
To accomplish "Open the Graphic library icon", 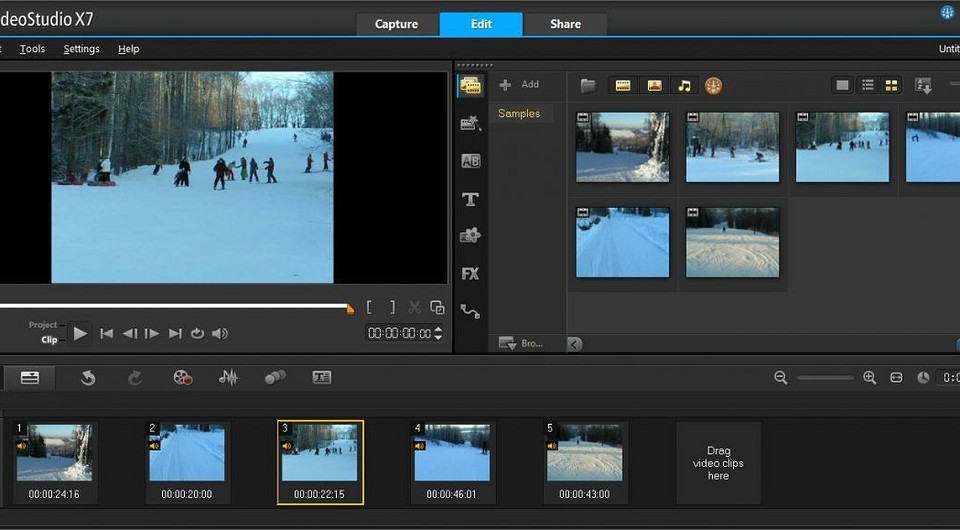I will tap(470, 236).
